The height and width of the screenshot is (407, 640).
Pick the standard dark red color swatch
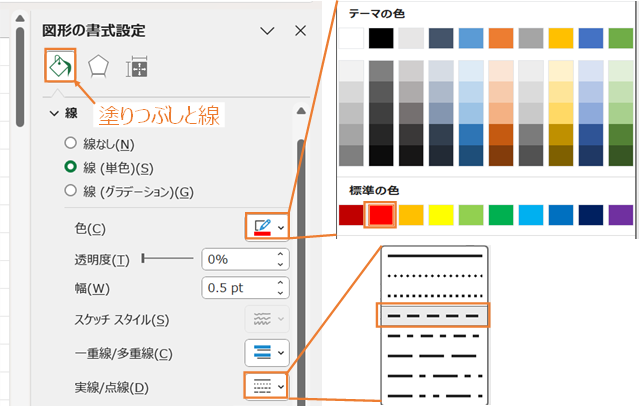tap(351, 215)
